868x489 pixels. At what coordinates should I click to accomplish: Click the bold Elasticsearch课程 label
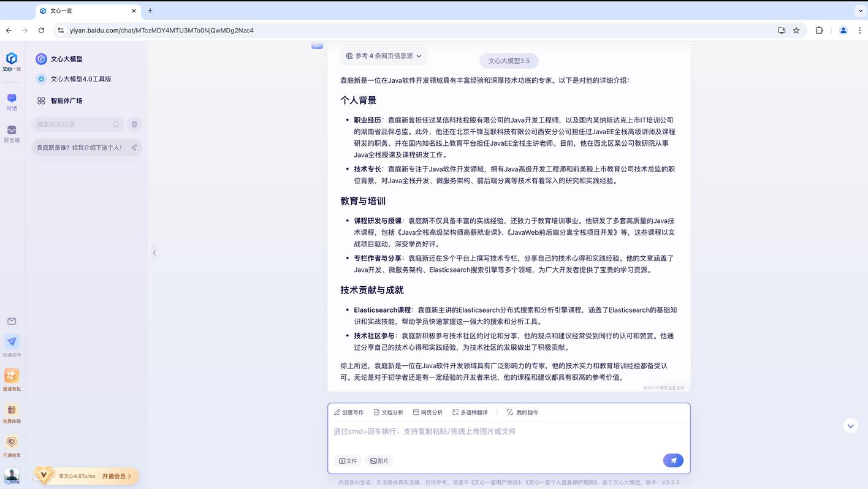383,310
